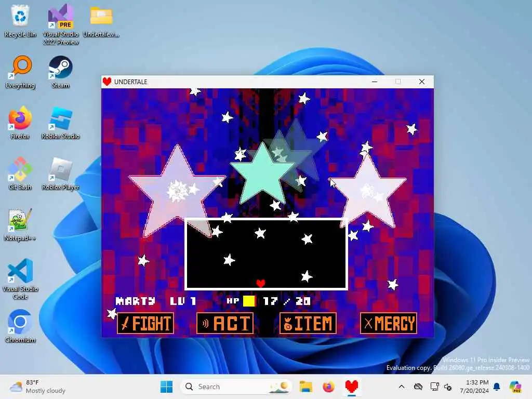Screen dimensions: 532x399
Task: Launch the Firefox desktop shortcut
Action: pyautogui.click(x=20, y=123)
